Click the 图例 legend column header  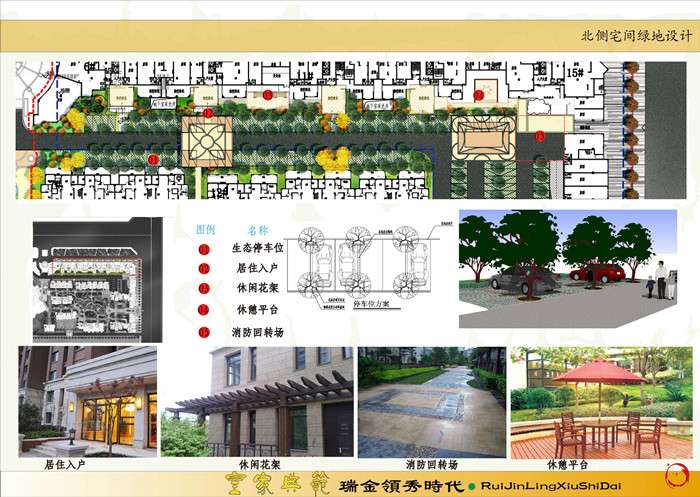coord(205,229)
